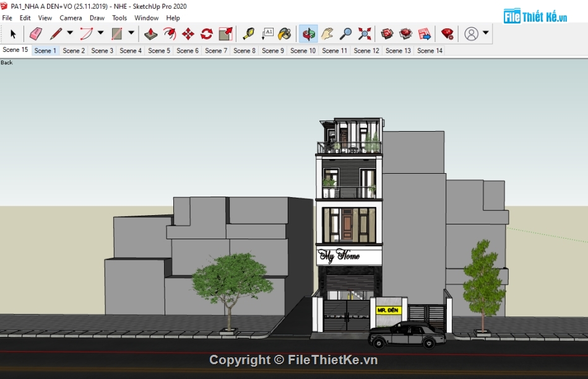Select the Move tool
588x379 pixels.
click(x=188, y=34)
